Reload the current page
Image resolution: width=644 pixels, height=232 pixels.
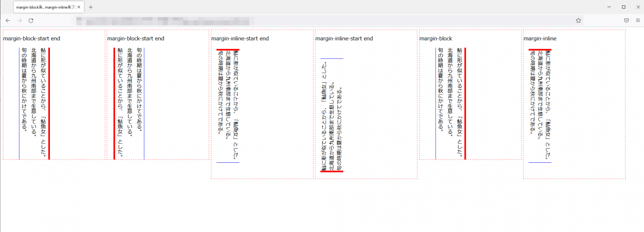click(x=31, y=21)
